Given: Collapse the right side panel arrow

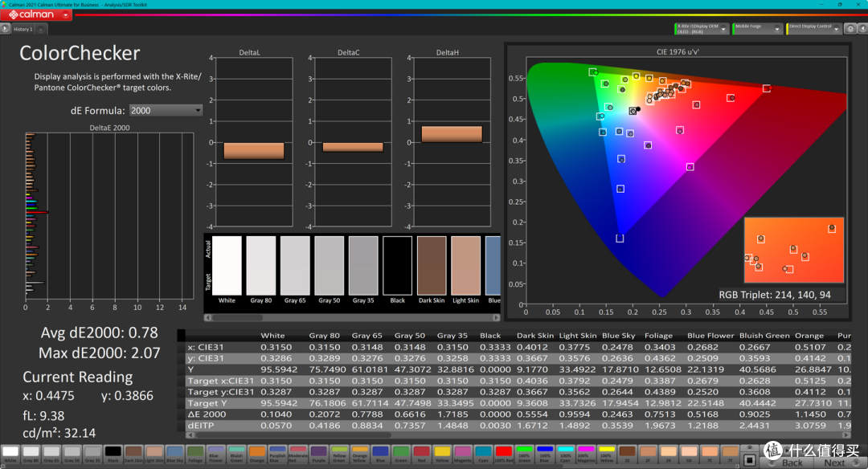Looking at the screenshot, I should 862,29.
